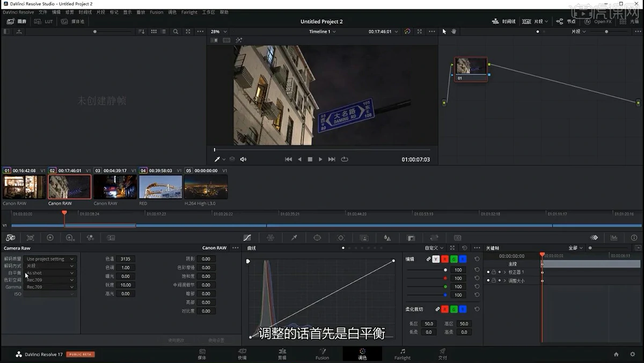Select clip 03 thumbnail in the clip strip

coord(115,187)
